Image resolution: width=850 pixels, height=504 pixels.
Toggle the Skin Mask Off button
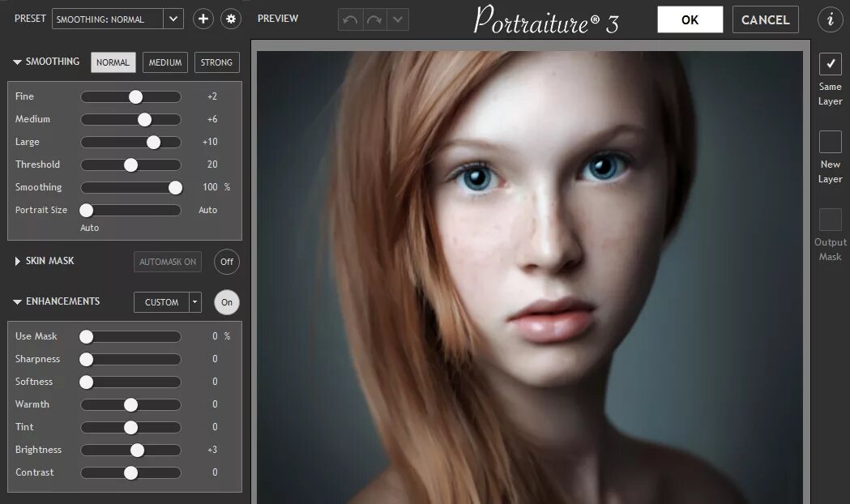(227, 262)
